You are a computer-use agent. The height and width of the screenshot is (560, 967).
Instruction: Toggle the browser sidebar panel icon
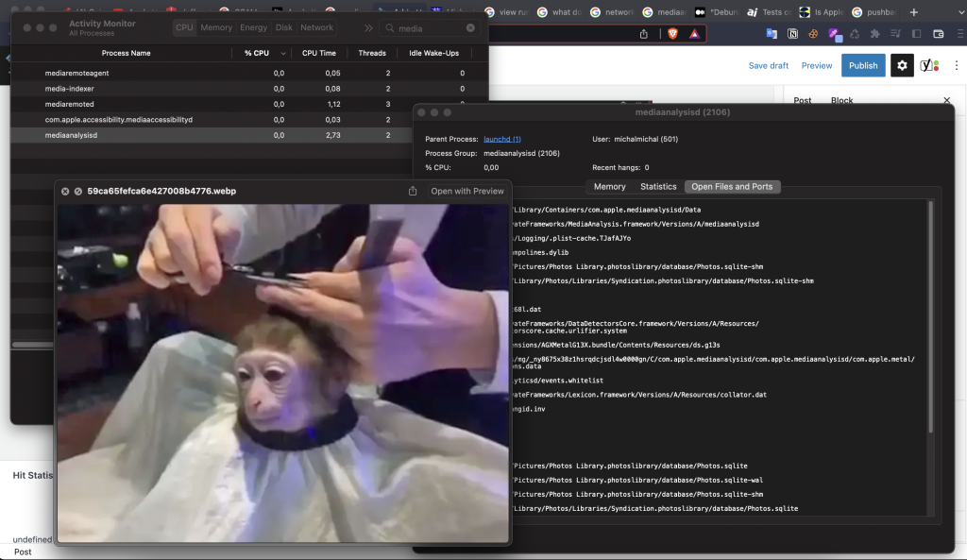(x=916, y=34)
